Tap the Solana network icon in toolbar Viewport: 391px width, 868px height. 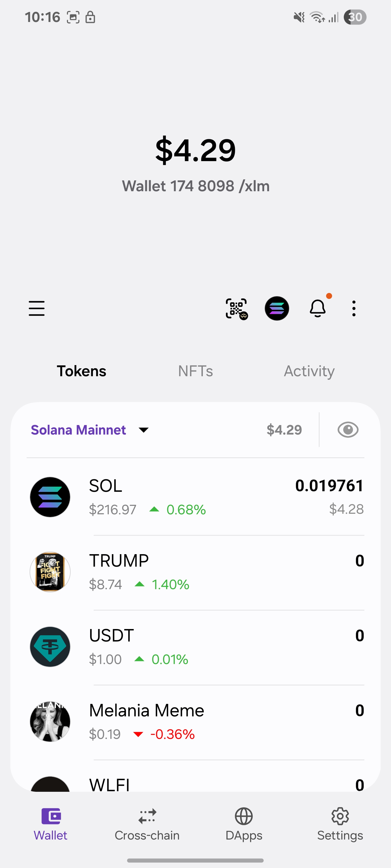[277, 308]
